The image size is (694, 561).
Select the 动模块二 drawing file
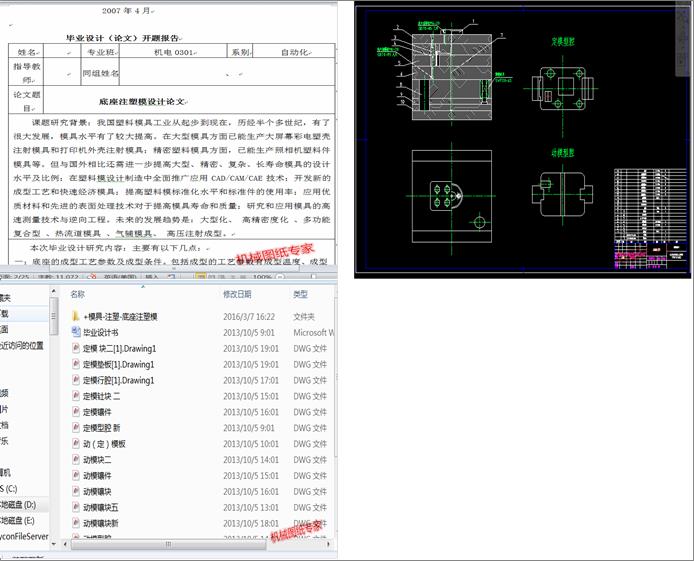[x=97, y=460]
